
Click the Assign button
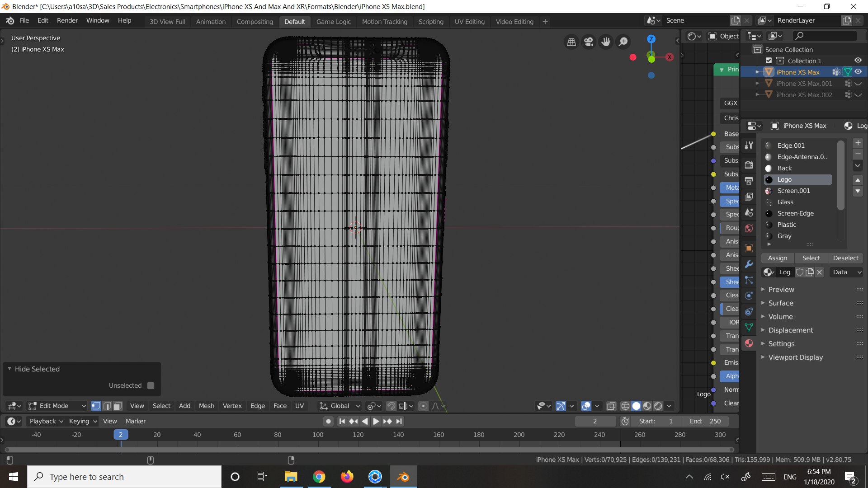coord(778,258)
